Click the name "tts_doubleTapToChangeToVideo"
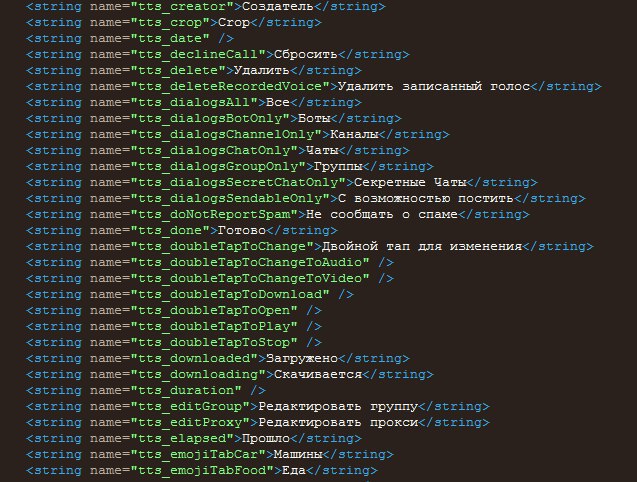 [x=250, y=279]
